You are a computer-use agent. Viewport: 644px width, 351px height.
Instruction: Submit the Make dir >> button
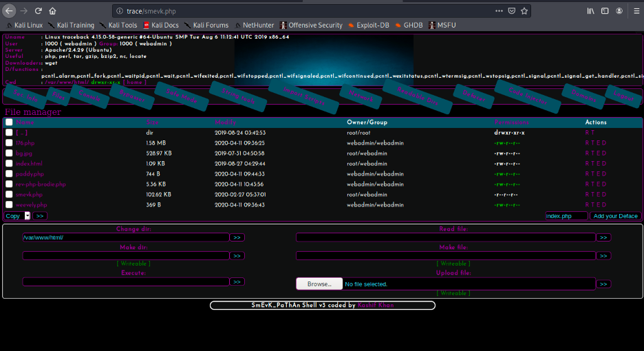tap(237, 255)
